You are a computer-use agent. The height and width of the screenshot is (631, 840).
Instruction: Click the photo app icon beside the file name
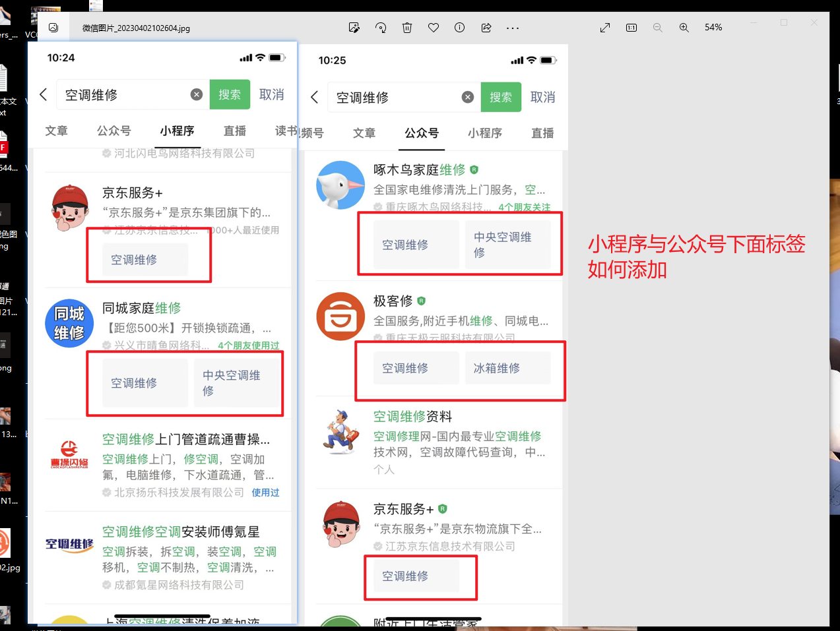tap(53, 28)
